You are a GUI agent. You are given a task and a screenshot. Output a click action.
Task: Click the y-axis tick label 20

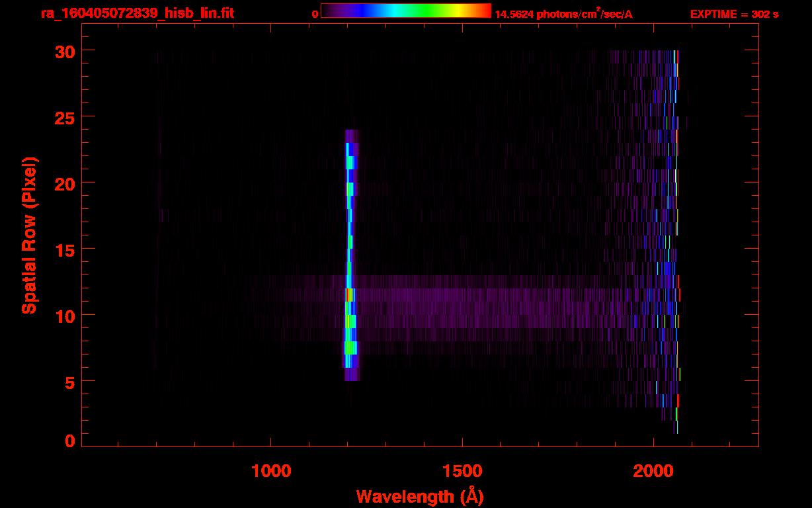pyautogui.click(x=64, y=183)
